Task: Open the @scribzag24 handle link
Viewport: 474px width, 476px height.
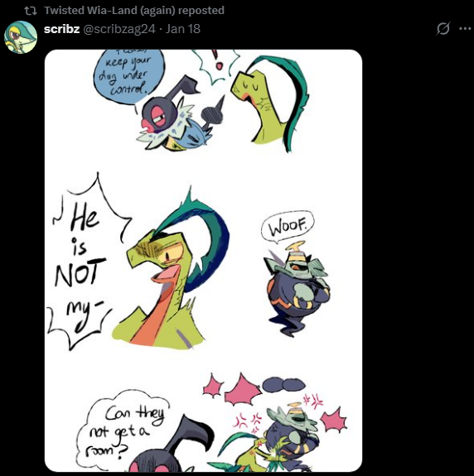Action: click(119, 29)
